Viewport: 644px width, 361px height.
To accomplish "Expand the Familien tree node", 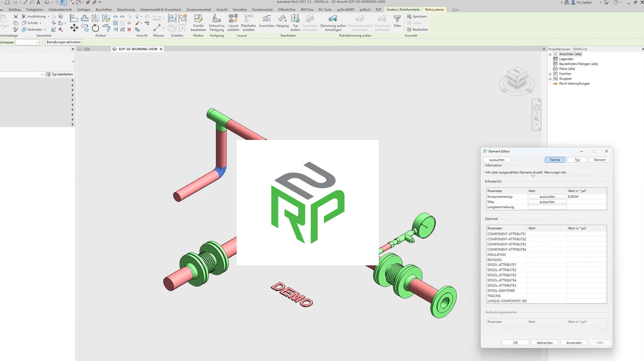I will tap(550, 74).
